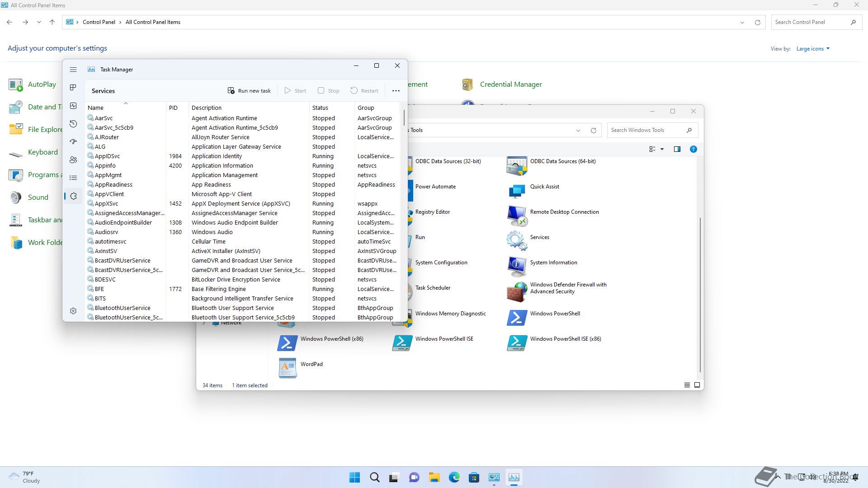Open Remote Desktop Connection in Windows Tools
The image size is (868, 488).
tap(553, 216)
